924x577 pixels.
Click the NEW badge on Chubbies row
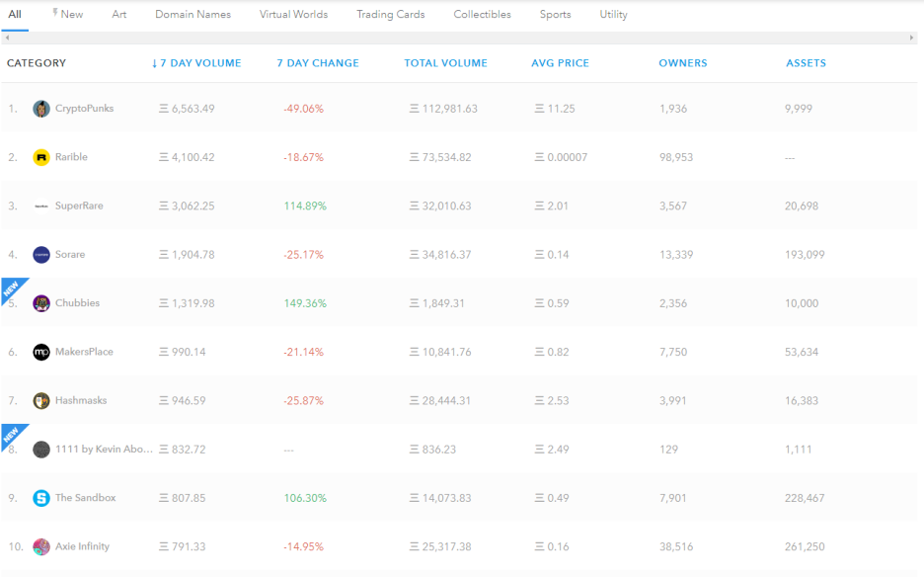coord(11,288)
